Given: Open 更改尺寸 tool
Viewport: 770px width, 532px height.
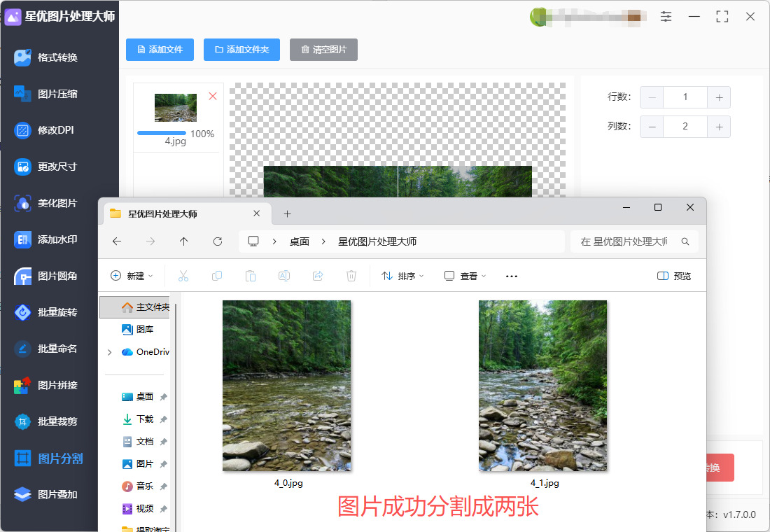Looking at the screenshot, I should [x=46, y=167].
